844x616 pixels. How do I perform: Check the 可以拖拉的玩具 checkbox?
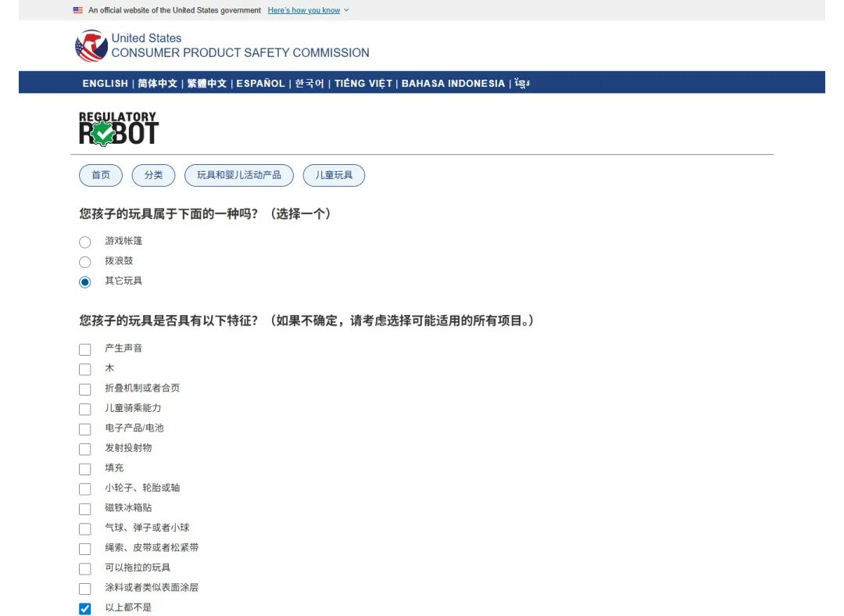click(85, 568)
